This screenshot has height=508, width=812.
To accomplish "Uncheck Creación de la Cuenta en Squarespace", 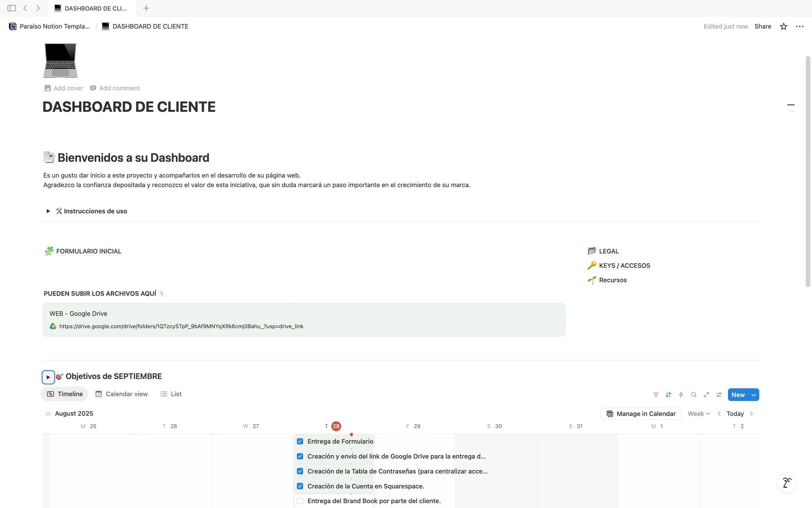I will [x=300, y=486].
